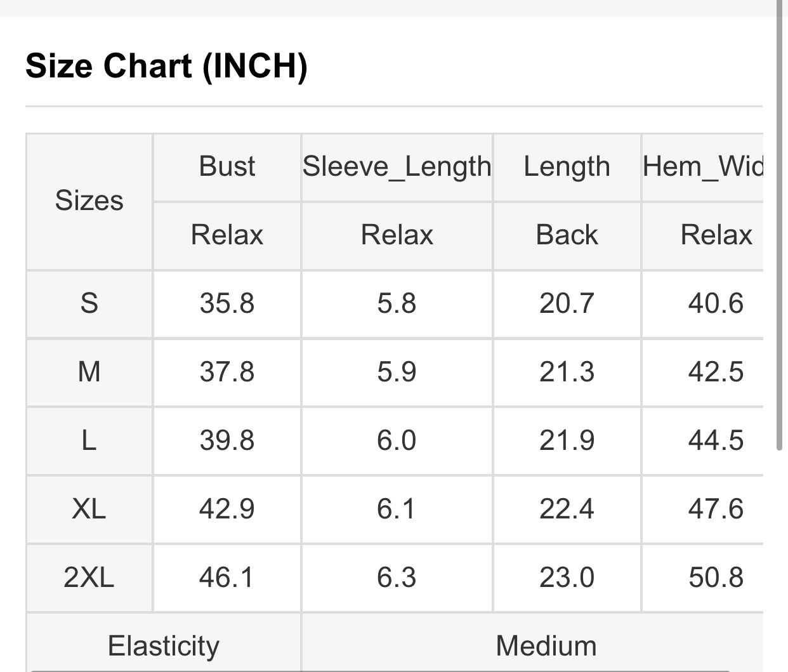Select the L size row label
The image size is (788, 672).
point(89,440)
